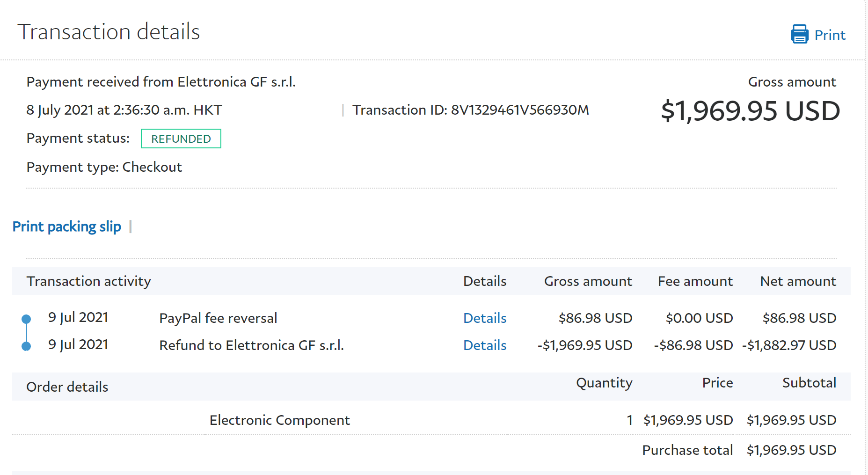Click the Order details section header
The width and height of the screenshot is (868, 475).
pyautogui.click(x=67, y=387)
